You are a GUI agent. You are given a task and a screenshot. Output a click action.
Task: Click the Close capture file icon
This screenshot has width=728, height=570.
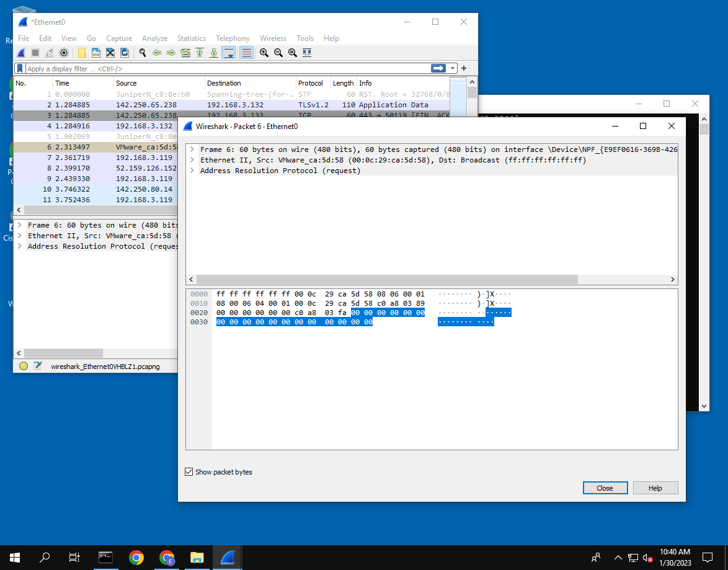point(110,53)
